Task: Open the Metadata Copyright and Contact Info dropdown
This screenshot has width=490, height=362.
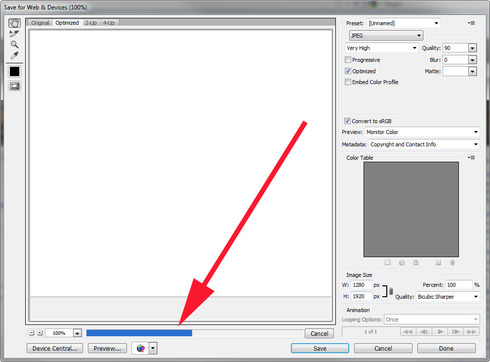Action: [424, 144]
